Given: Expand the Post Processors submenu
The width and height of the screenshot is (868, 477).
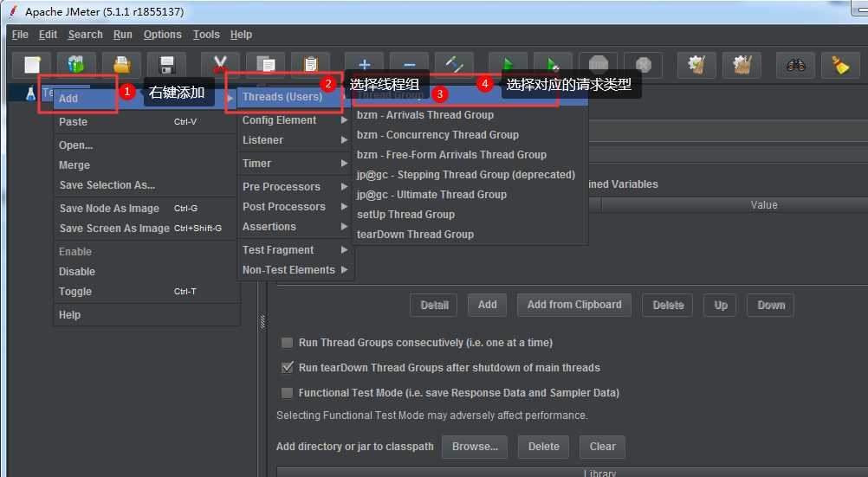Looking at the screenshot, I should pos(295,206).
